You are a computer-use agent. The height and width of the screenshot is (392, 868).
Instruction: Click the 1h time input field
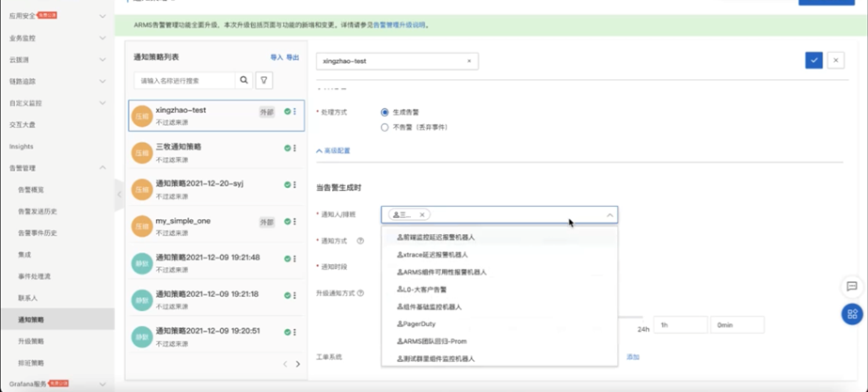680,325
